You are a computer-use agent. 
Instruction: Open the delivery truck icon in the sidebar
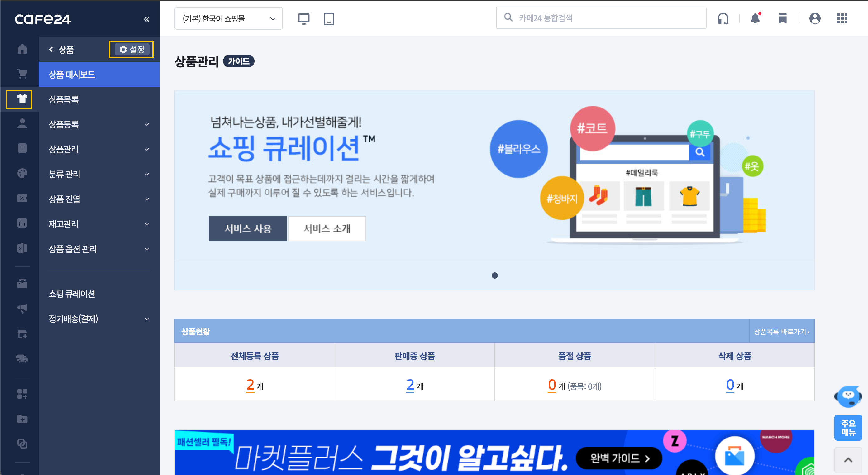pyautogui.click(x=22, y=358)
